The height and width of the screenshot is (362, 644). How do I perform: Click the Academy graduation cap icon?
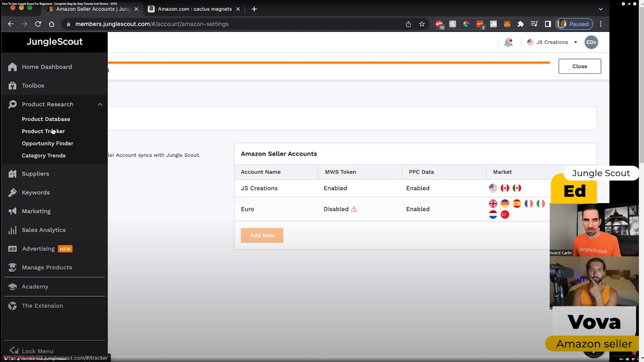click(12, 287)
